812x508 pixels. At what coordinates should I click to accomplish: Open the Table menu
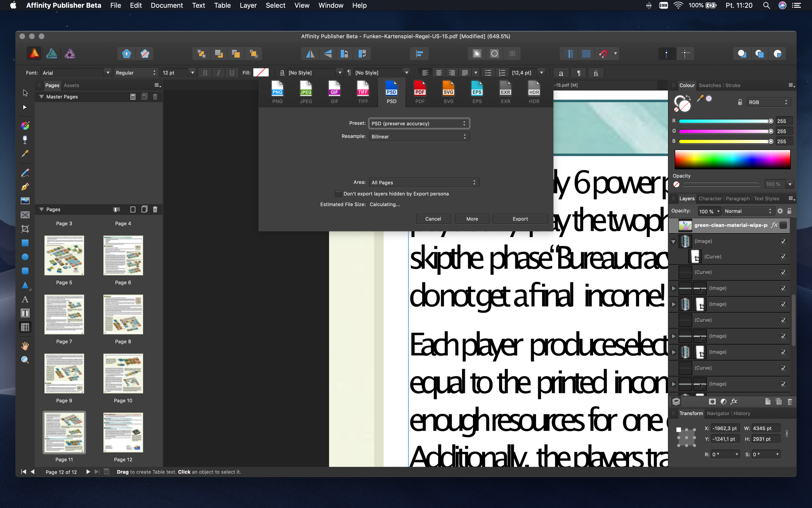click(x=222, y=5)
